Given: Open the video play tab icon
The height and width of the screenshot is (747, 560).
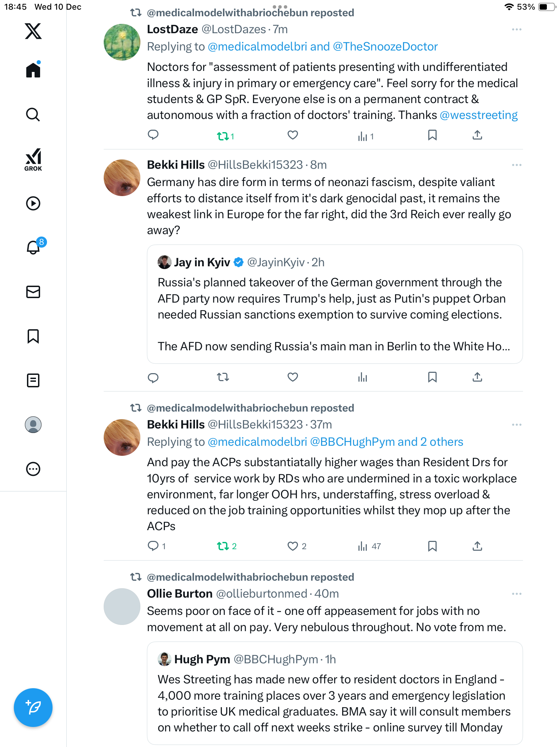Looking at the screenshot, I should point(33,203).
